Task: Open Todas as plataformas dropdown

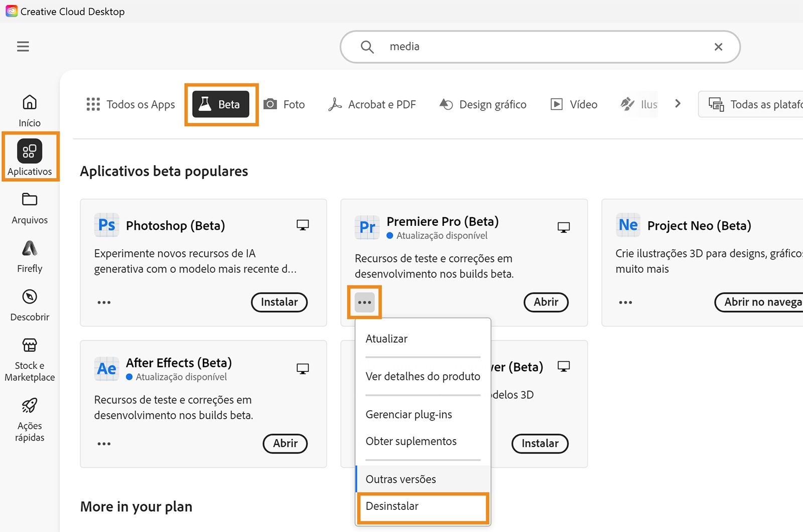Action: [751, 104]
